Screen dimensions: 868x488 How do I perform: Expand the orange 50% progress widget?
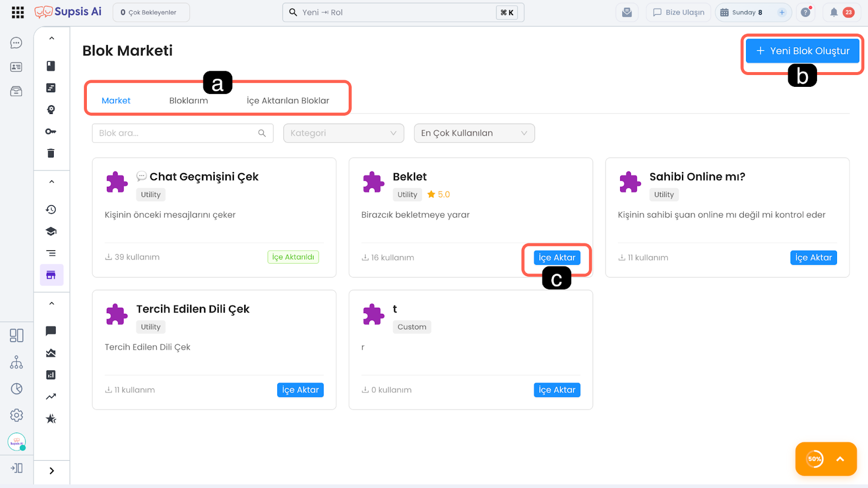click(840, 459)
